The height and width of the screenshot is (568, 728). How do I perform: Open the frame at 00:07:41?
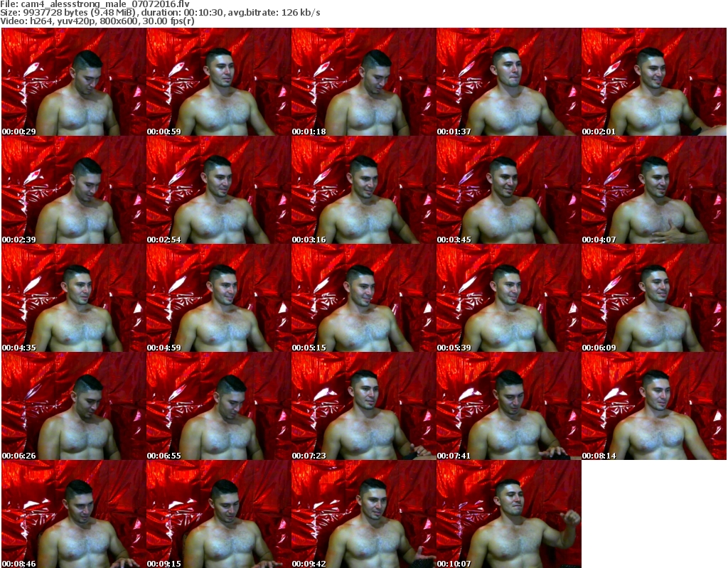(509, 406)
